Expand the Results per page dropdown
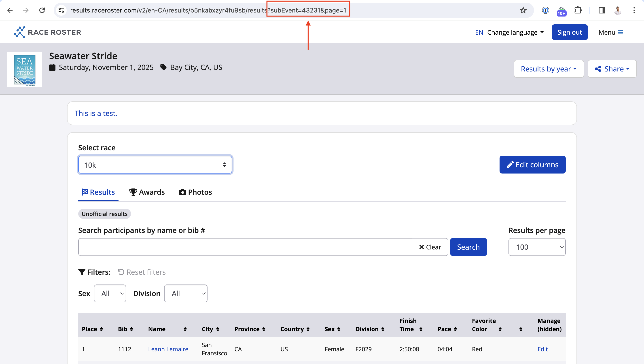Viewport: 644px width, 364px height. point(537,247)
